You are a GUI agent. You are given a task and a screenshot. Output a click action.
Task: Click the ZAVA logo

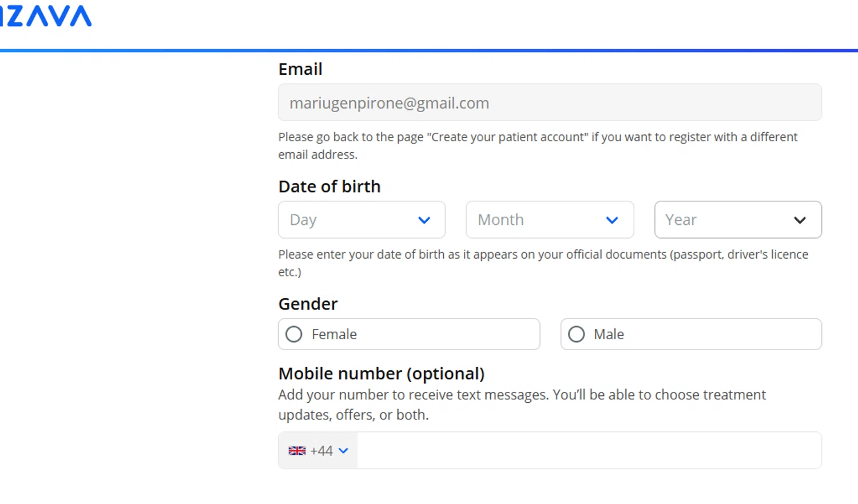[x=46, y=16]
